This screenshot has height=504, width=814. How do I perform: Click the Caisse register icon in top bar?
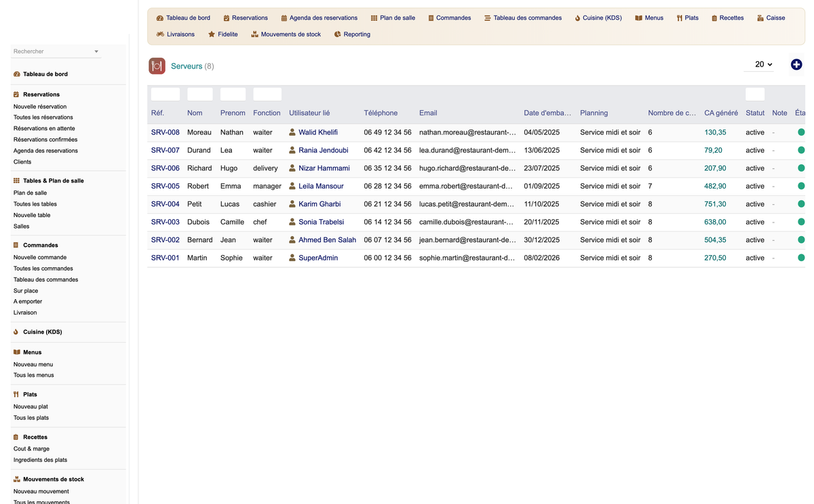(760, 18)
